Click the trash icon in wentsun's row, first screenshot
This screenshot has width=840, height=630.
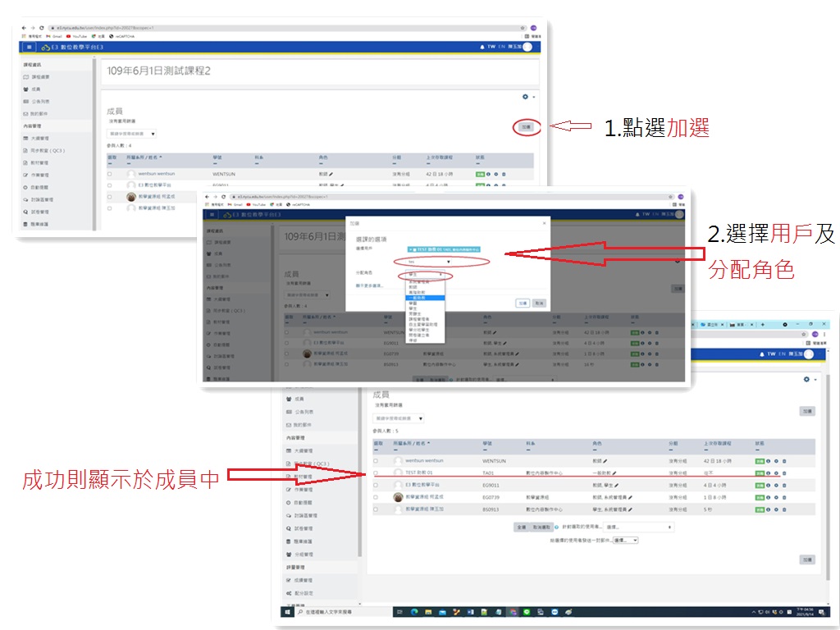point(504,175)
